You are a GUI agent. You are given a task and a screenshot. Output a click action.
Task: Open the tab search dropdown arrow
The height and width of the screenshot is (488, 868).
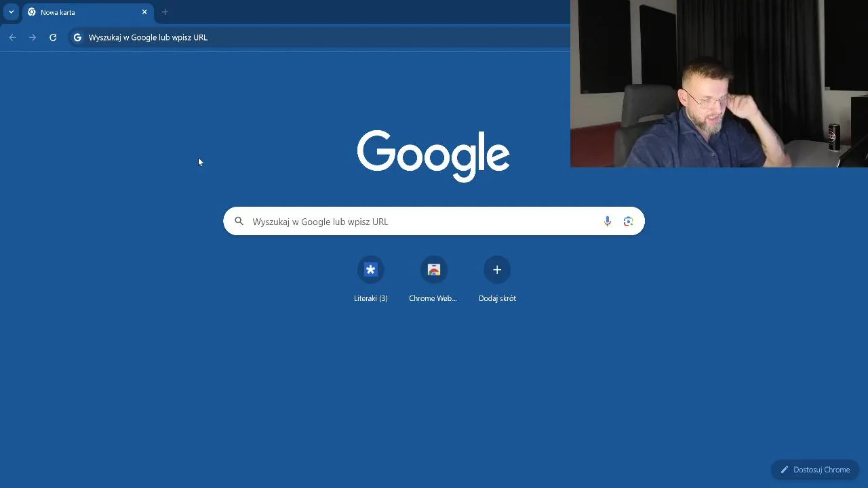coord(11,12)
